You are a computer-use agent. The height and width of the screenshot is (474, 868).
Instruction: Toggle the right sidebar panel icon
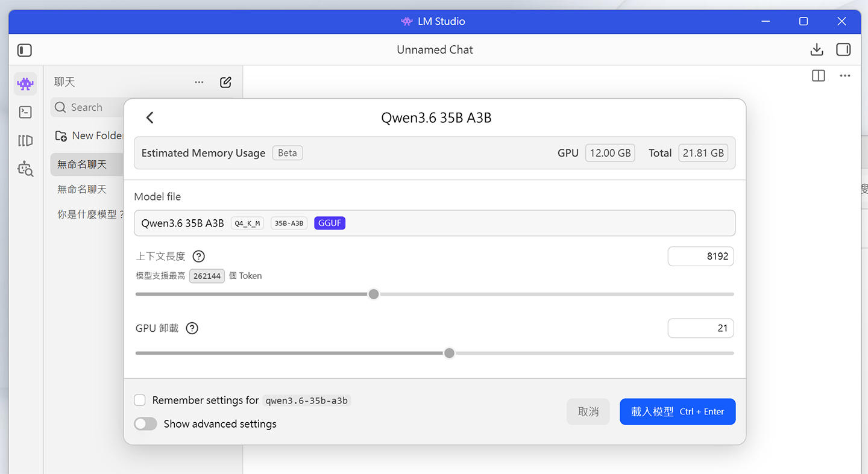[843, 50]
